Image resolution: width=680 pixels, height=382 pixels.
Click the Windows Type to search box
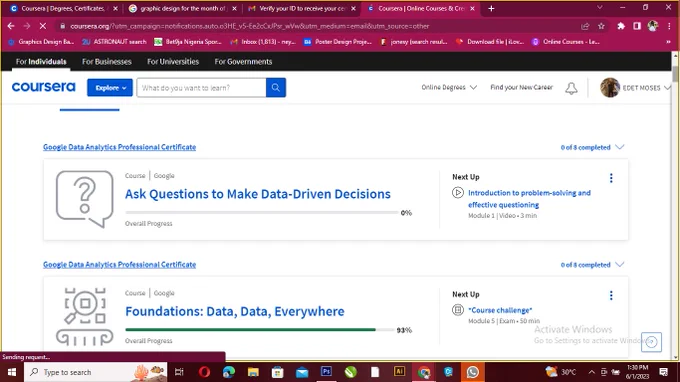coord(95,372)
